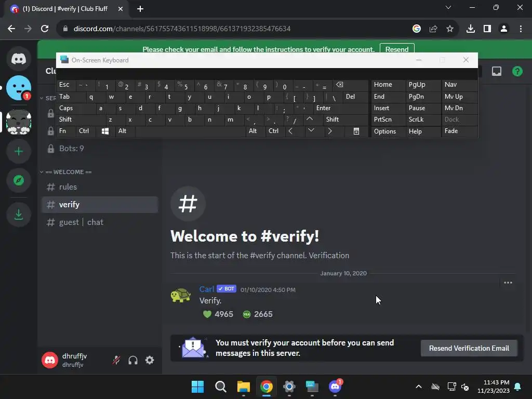This screenshot has width=532, height=399.
Task: Collapse the == WELCOME == category
Action: [x=69, y=172]
